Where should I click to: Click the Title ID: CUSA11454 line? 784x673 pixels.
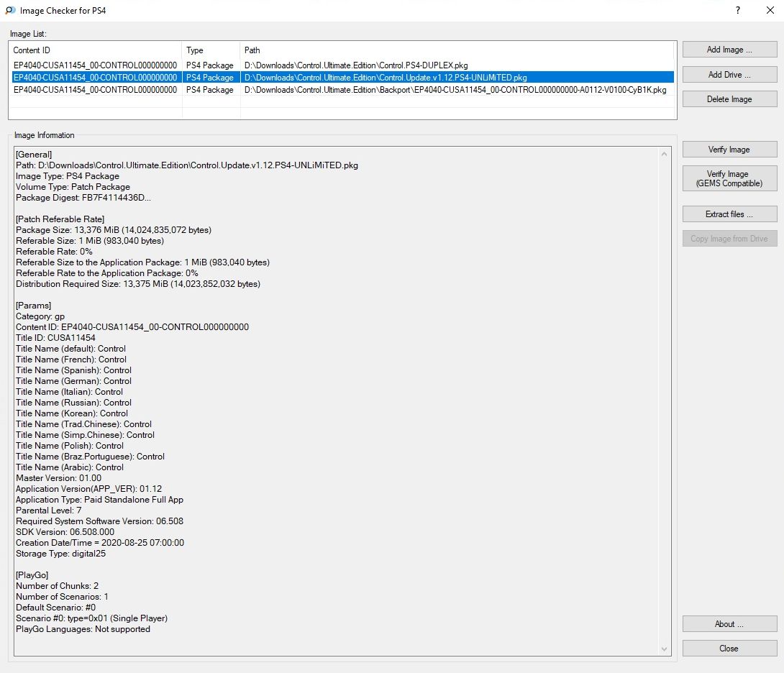point(55,338)
